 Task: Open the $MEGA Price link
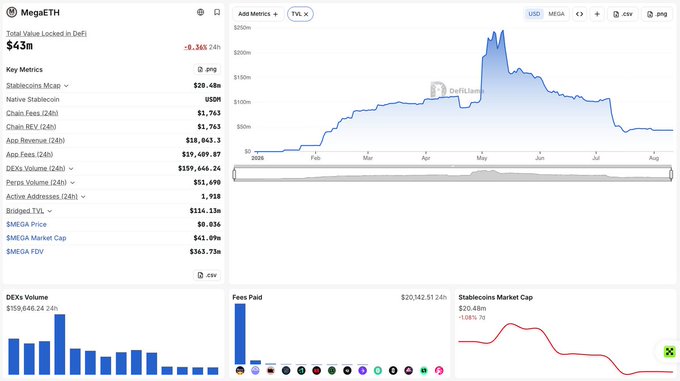[x=26, y=224]
